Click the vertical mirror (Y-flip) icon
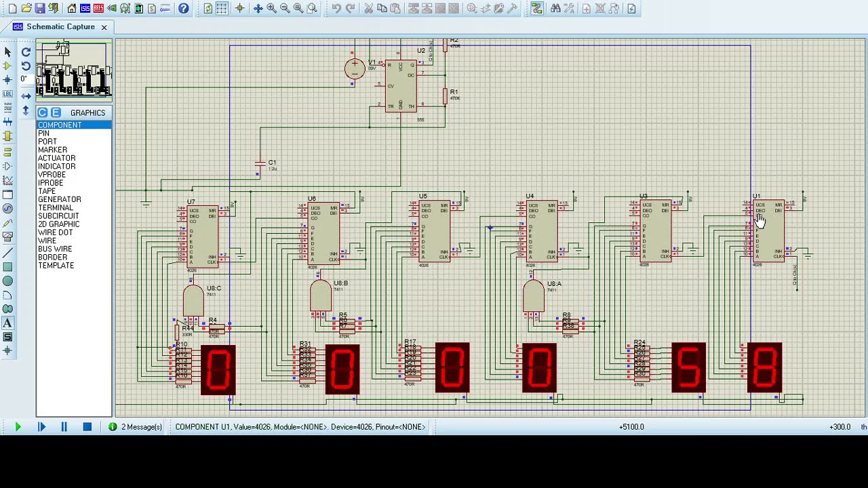 tap(26, 110)
